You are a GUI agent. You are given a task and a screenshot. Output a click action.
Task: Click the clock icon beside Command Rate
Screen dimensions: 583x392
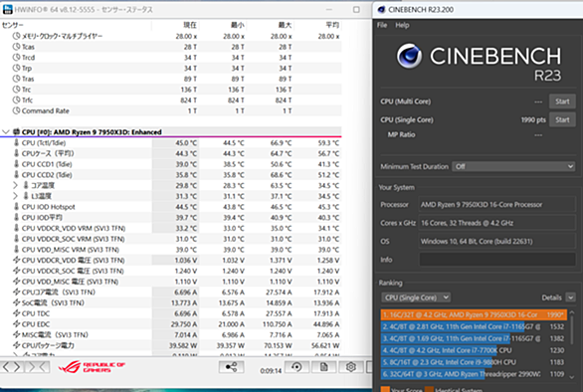coord(16,110)
